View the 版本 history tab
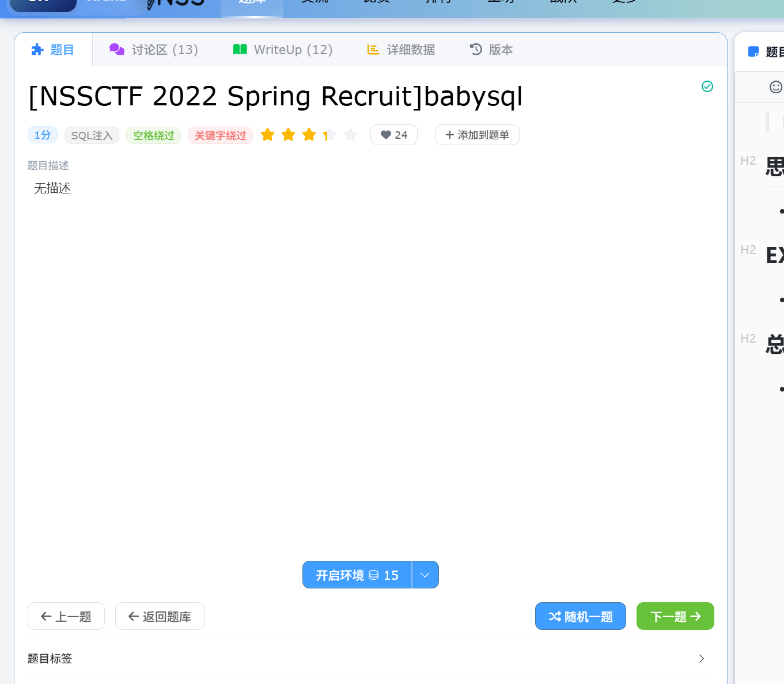784x684 pixels. (x=491, y=50)
